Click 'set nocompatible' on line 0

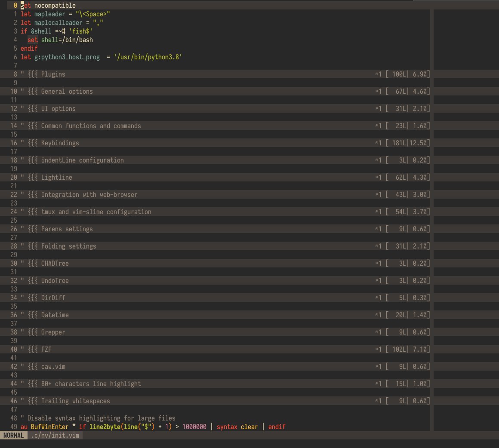point(48,6)
